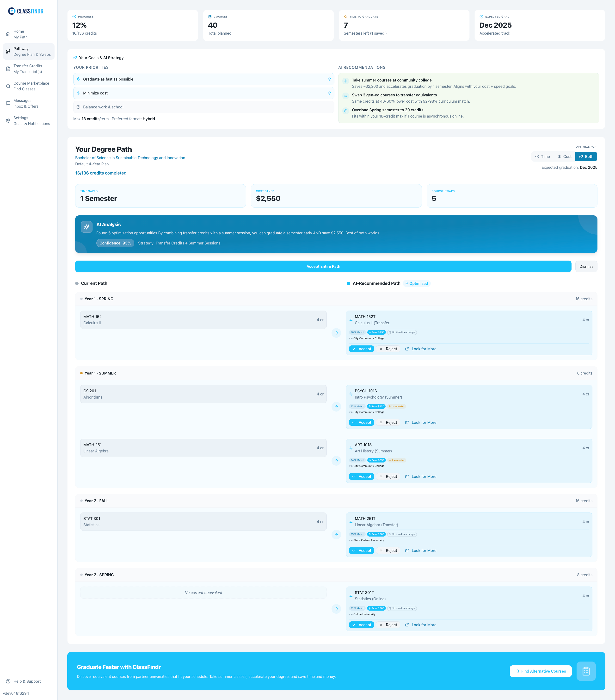The width and height of the screenshot is (615, 700).
Task: Click the AI Analysis sparkle icon
Action: [x=86, y=227]
